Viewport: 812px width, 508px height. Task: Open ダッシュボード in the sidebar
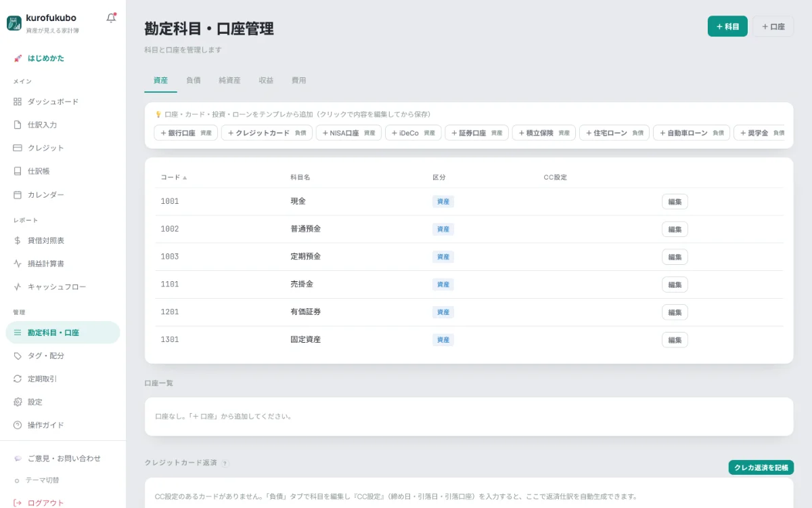63,102
